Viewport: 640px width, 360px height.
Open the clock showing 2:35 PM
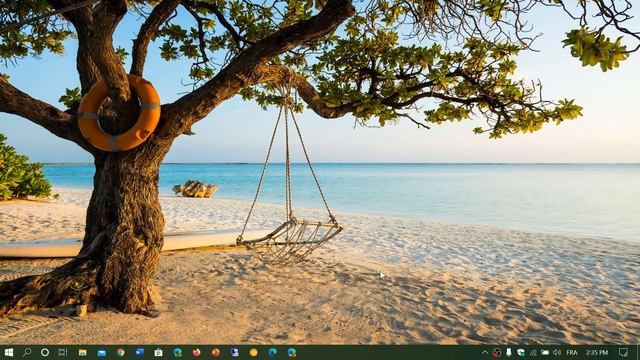pos(597,353)
